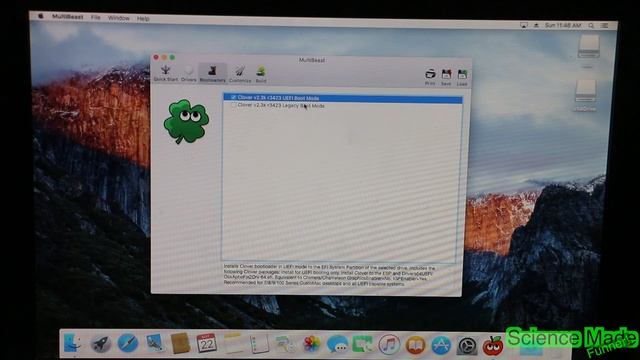Open the top hard drive on desktop
This screenshot has height=360, width=640.
point(588,47)
